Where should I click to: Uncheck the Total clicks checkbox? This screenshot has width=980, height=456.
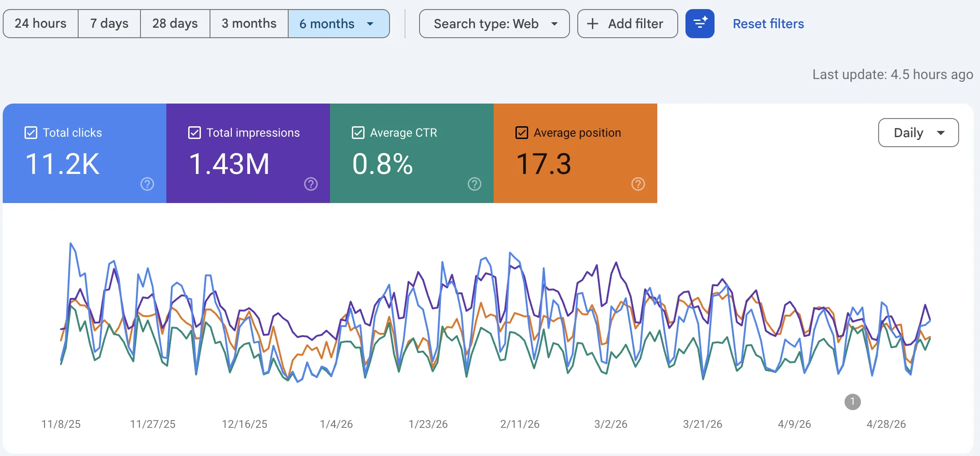point(31,133)
